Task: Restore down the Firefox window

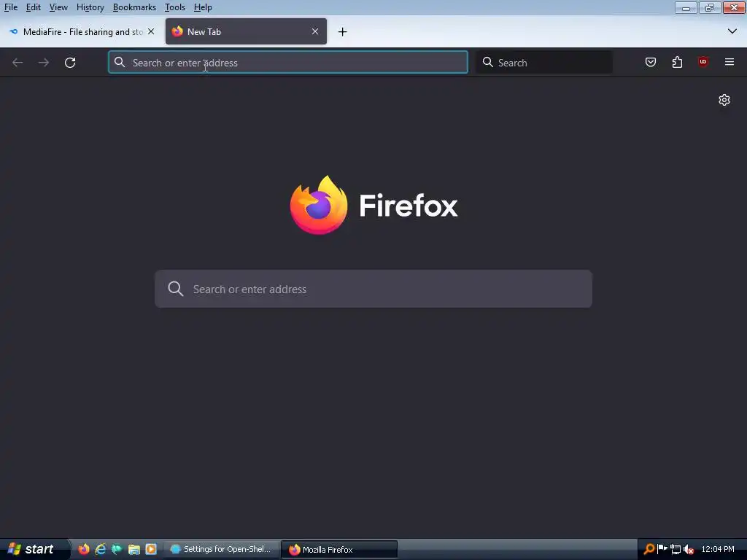Action: click(709, 7)
